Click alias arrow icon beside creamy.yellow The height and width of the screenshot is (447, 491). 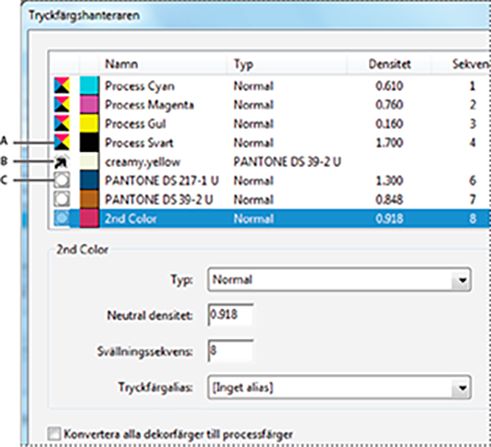tap(61, 162)
